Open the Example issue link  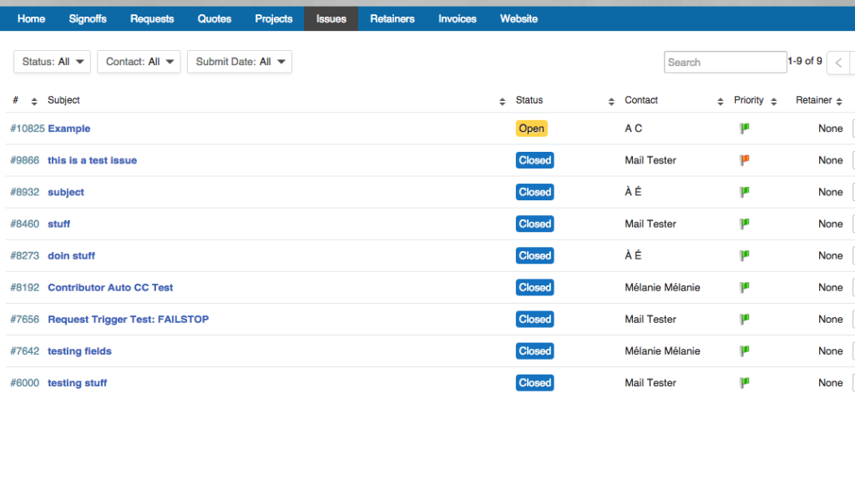68,129
